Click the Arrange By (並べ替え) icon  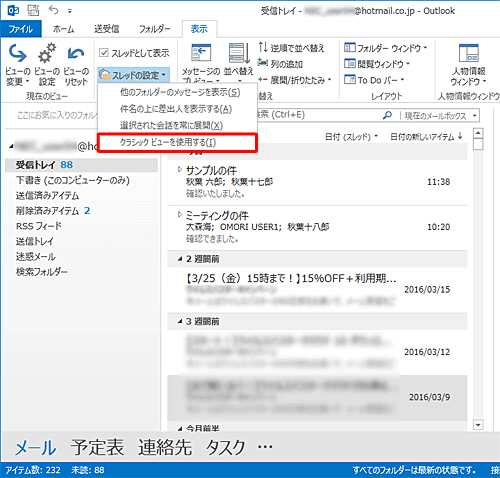pos(239,53)
